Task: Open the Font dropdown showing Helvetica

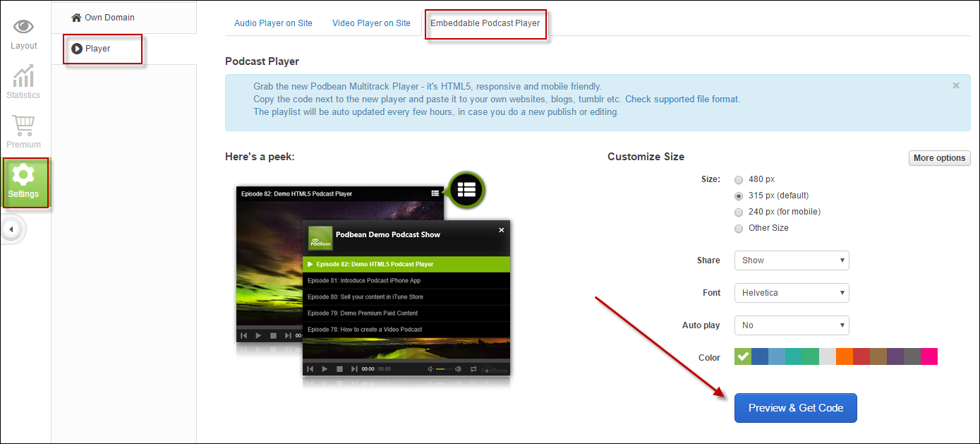Action: pos(792,293)
